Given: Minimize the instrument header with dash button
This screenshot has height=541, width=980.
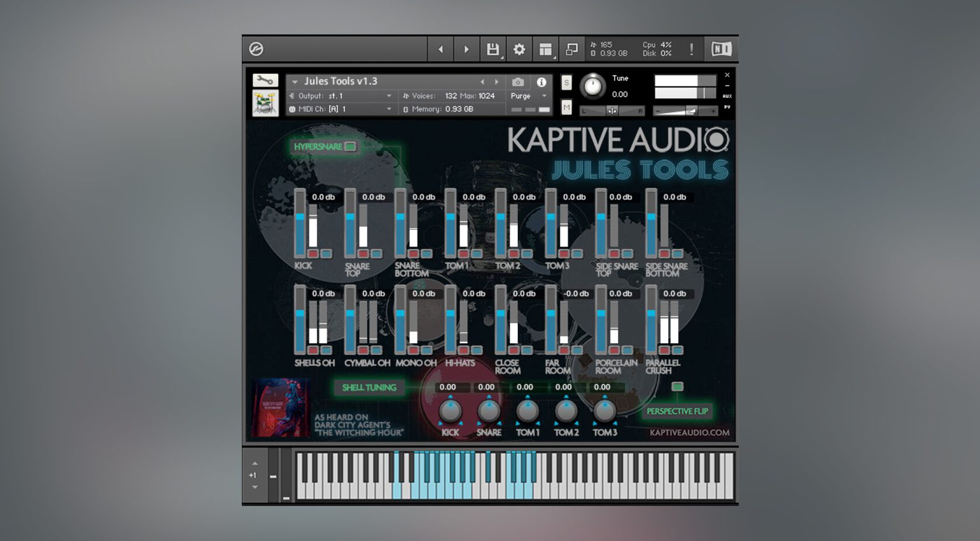Looking at the screenshot, I should point(727,86).
